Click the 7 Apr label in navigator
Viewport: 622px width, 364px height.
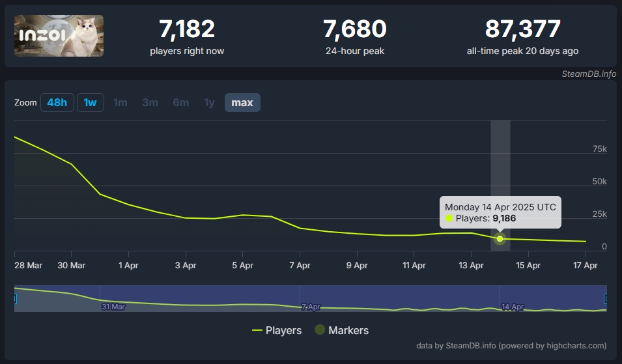point(311,306)
